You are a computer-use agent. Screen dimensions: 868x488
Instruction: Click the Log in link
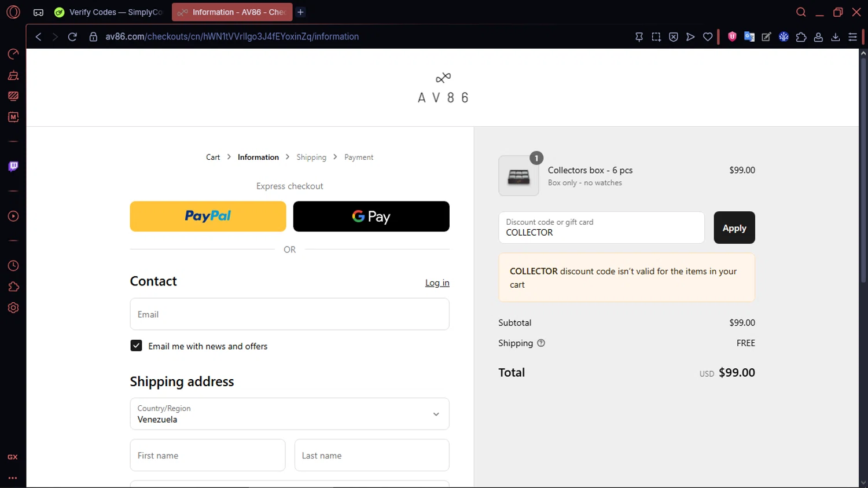[437, 283]
